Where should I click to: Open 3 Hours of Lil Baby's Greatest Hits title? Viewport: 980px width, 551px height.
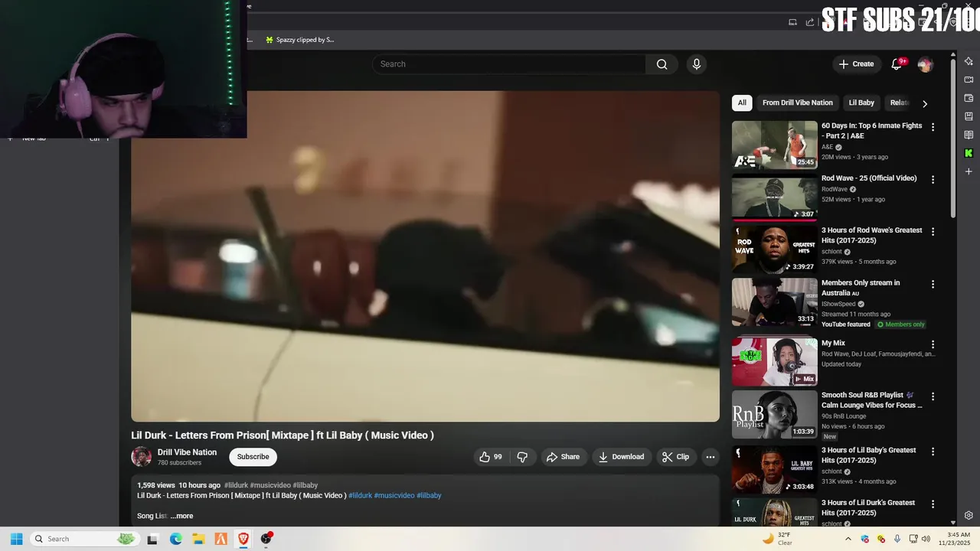tap(869, 455)
